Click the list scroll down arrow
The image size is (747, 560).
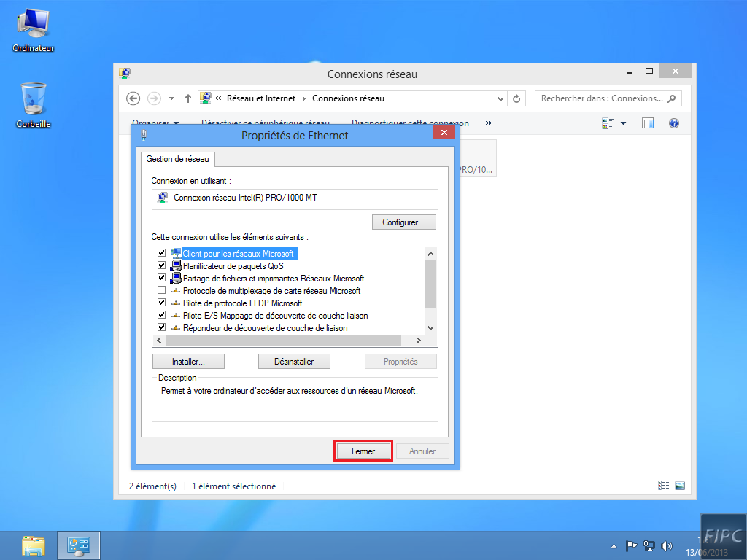coord(430,327)
